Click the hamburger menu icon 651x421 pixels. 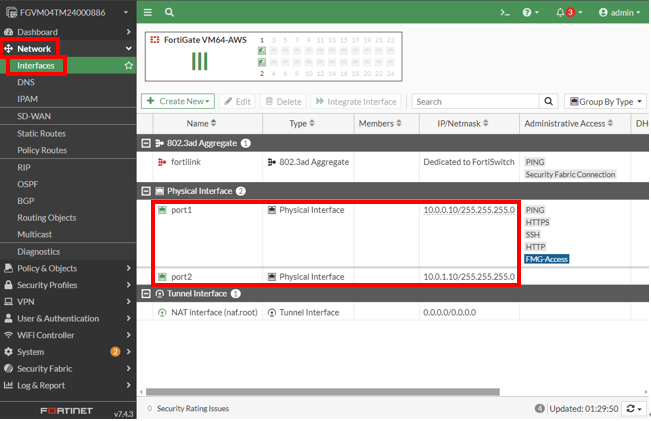[x=147, y=12]
